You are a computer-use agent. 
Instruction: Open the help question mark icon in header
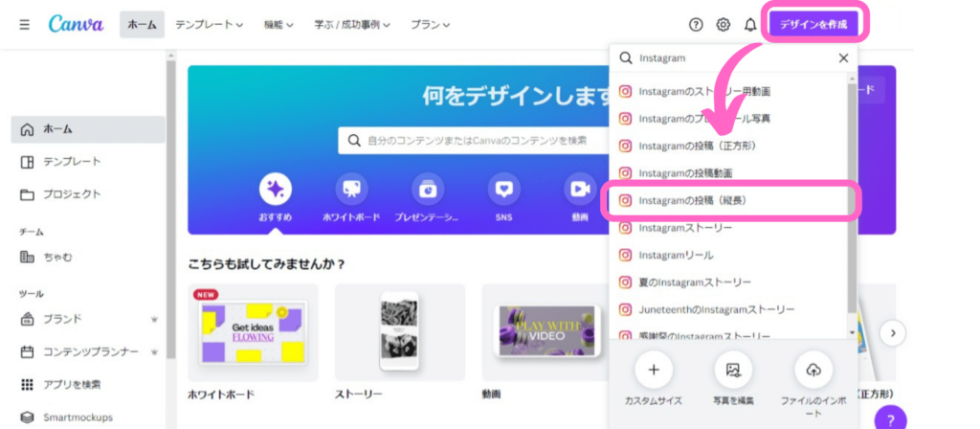click(x=696, y=25)
